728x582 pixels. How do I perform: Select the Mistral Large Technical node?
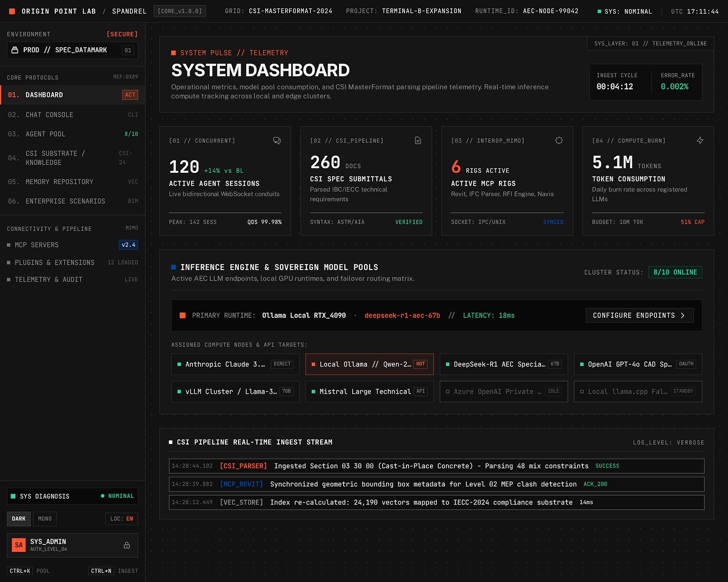tap(369, 391)
